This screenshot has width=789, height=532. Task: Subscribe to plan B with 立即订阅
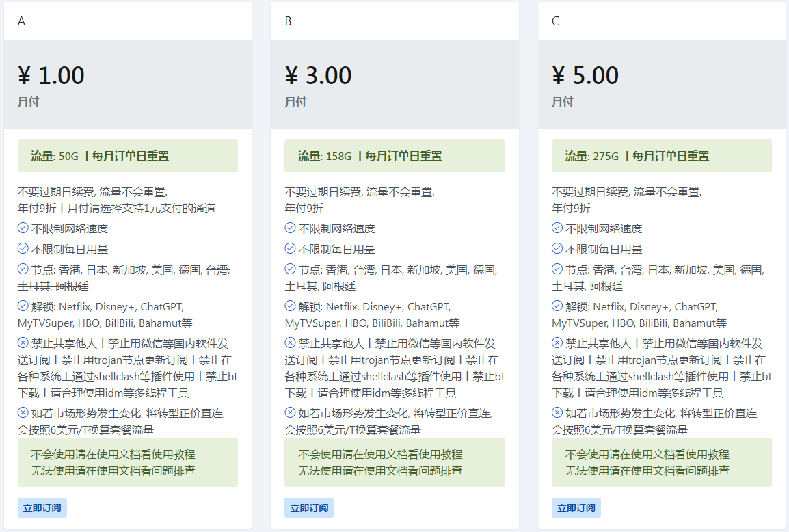point(309,508)
